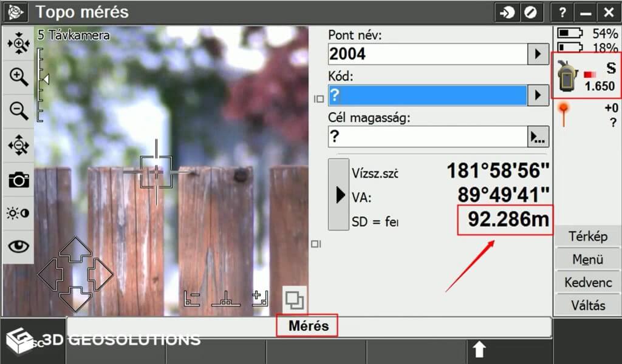Image resolution: width=622 pixels, height=364 pixels.
Task: Toggle the overlapping windows view icon
Action: (295, 300)
